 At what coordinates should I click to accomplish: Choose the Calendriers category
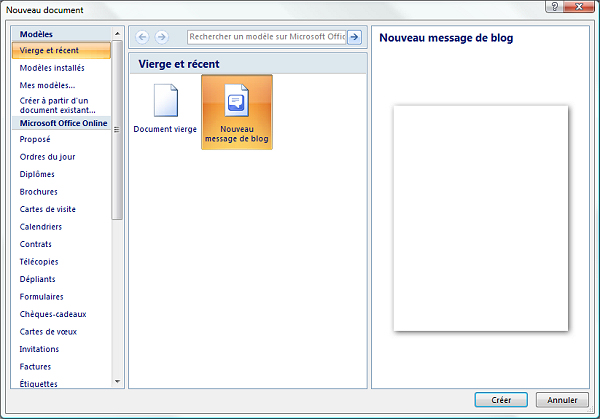pyautogui.click(x=41, y=227)
